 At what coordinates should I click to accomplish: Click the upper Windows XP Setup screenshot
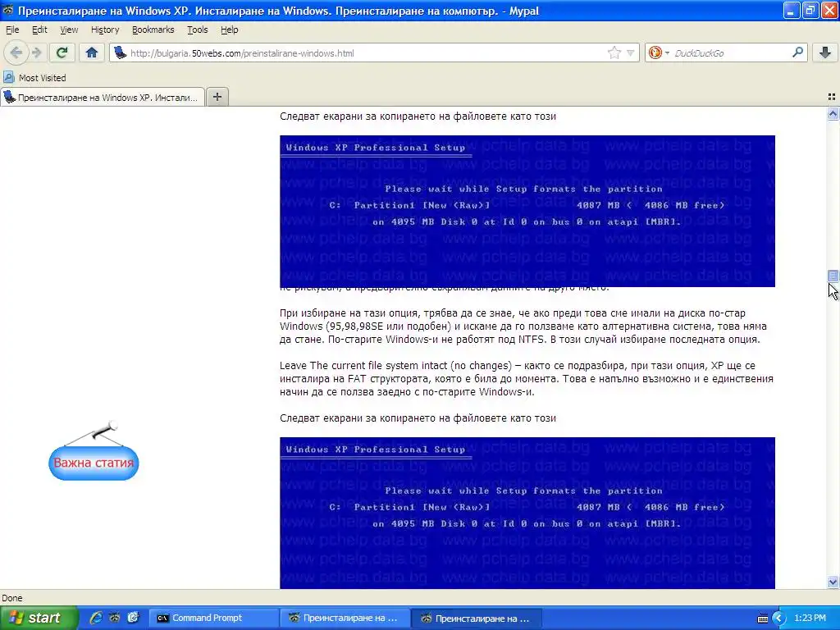tap(527, 211)
